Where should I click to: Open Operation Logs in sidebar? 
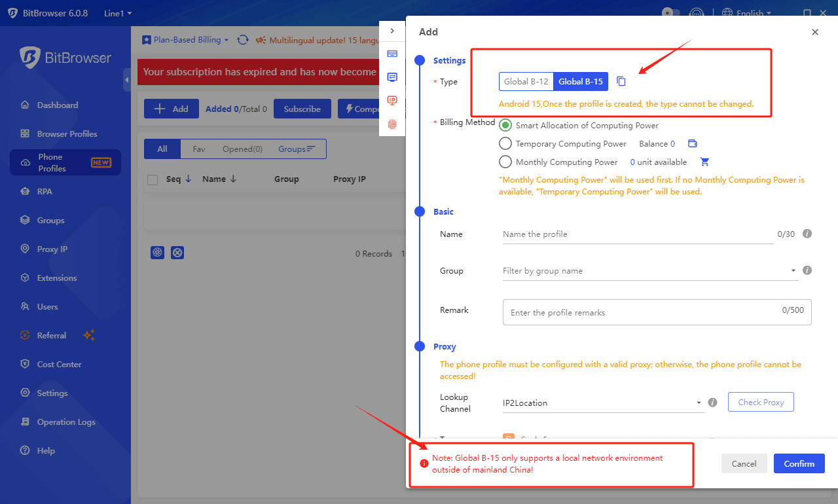(65, 422)
